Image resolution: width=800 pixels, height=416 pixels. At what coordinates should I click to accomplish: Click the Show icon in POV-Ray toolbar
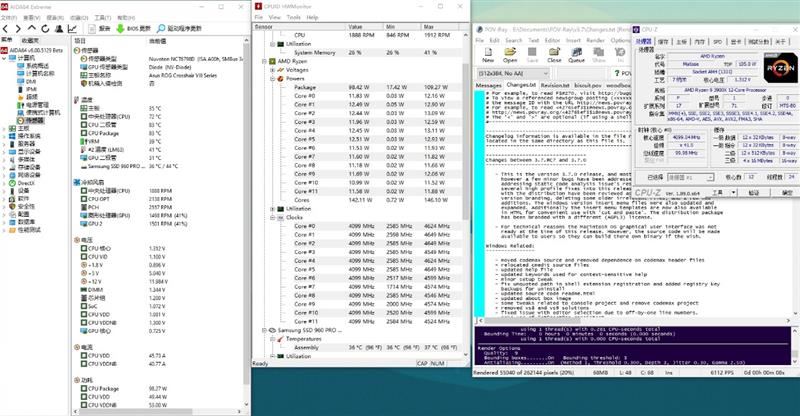click(598, 55)
